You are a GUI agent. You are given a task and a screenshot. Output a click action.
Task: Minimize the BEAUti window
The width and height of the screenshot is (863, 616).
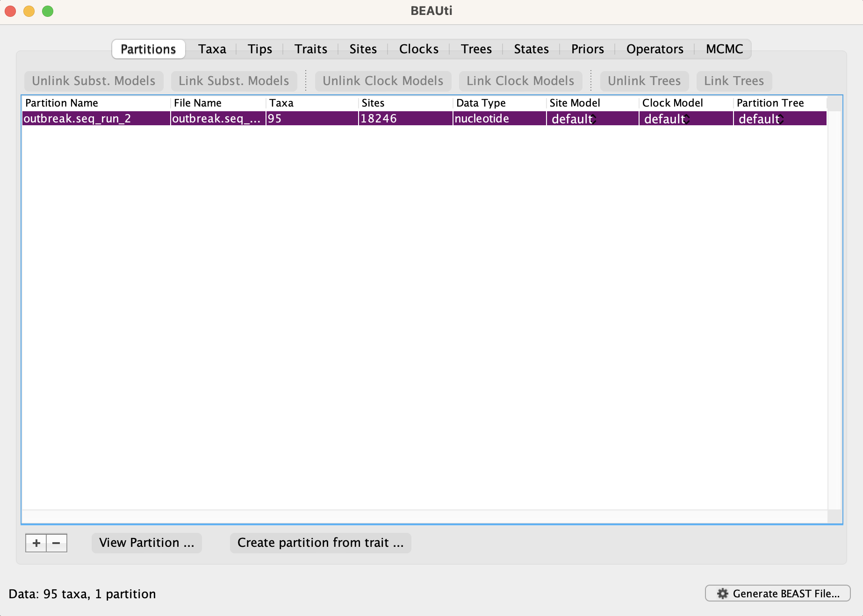(29, 11)
